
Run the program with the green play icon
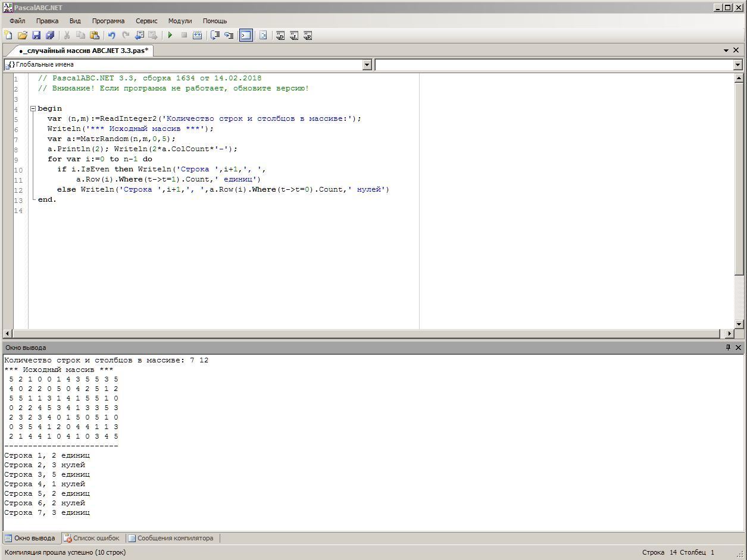170,36
